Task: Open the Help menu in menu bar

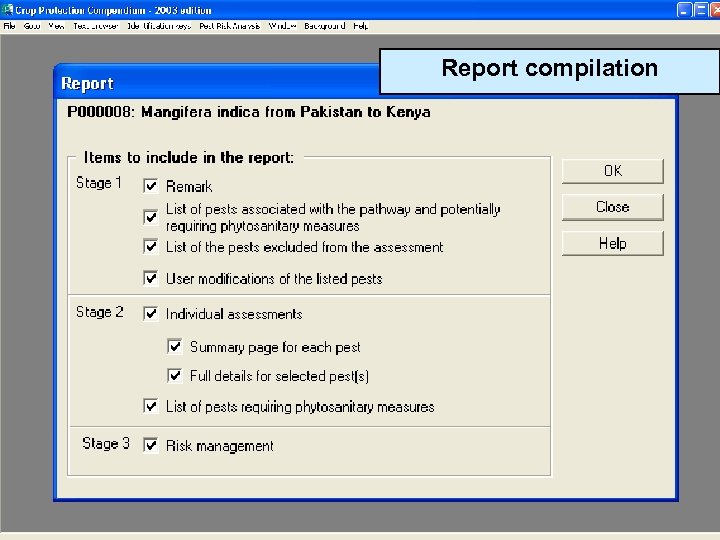Action: [x=360, y=26]
